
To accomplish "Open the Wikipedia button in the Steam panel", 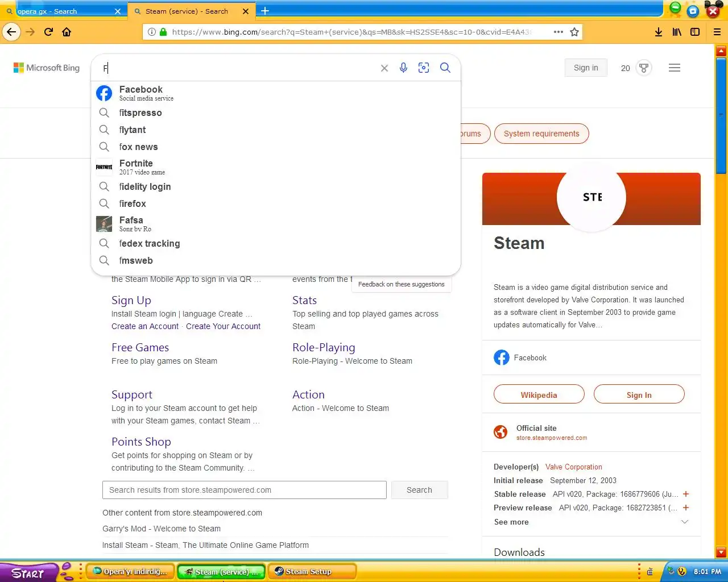I will 539,394.
